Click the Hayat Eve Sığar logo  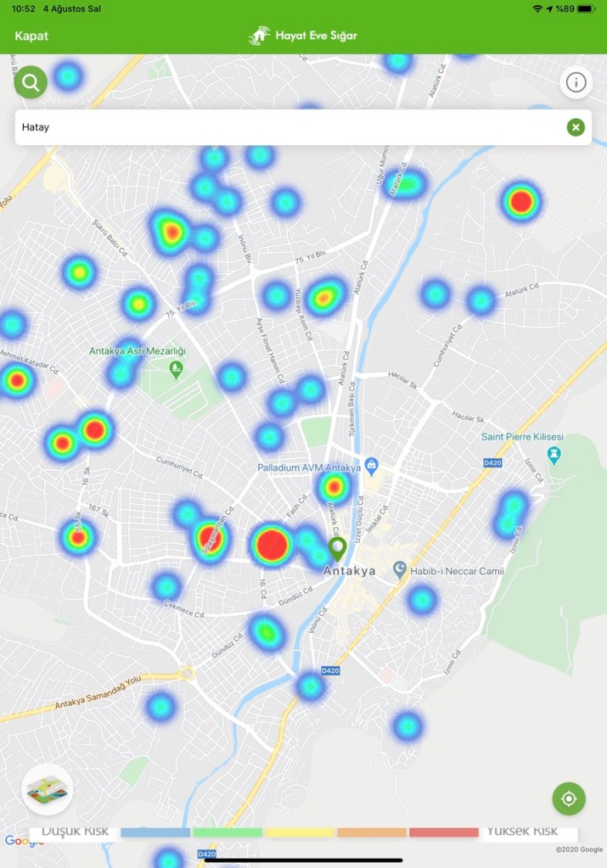tap(303, 36)
